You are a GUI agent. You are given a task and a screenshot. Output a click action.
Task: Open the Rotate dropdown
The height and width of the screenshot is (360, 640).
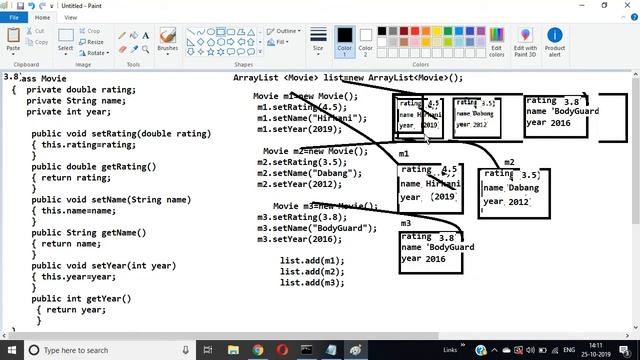[x=94, y=53]
